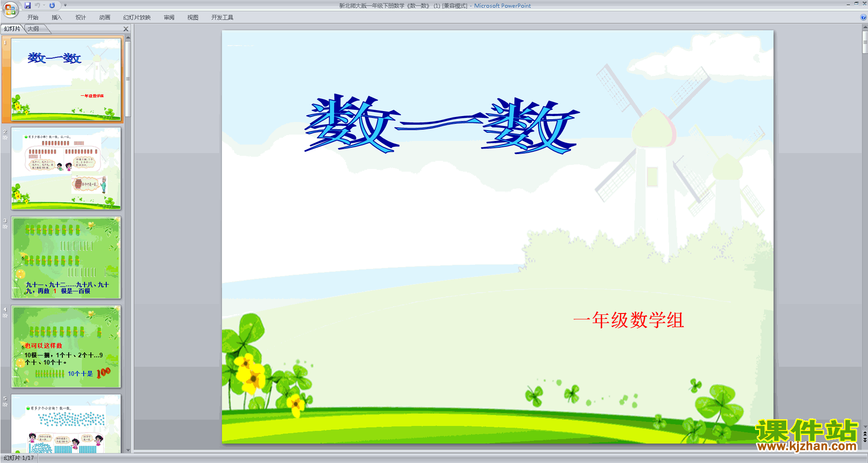
Task: Switch to the 大纲 outline tab
Action: (33, 29)
